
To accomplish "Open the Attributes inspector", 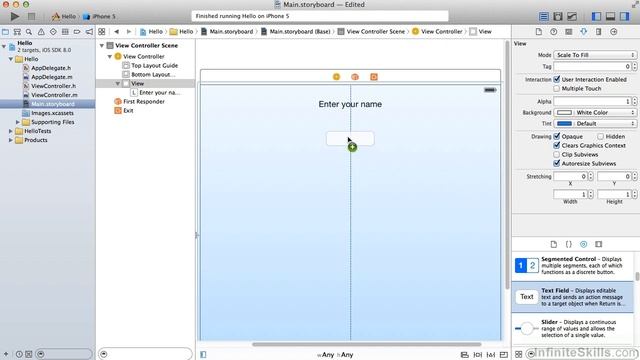I will (x=584, y=31).
